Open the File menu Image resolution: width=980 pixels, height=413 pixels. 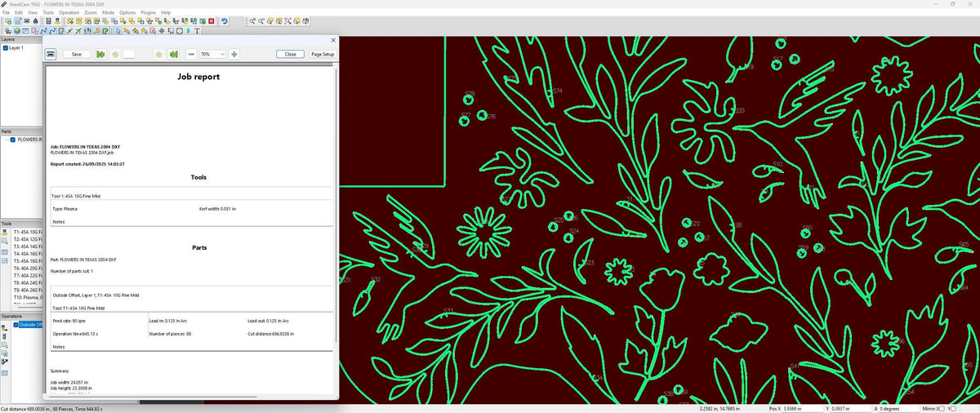point(6,13)
